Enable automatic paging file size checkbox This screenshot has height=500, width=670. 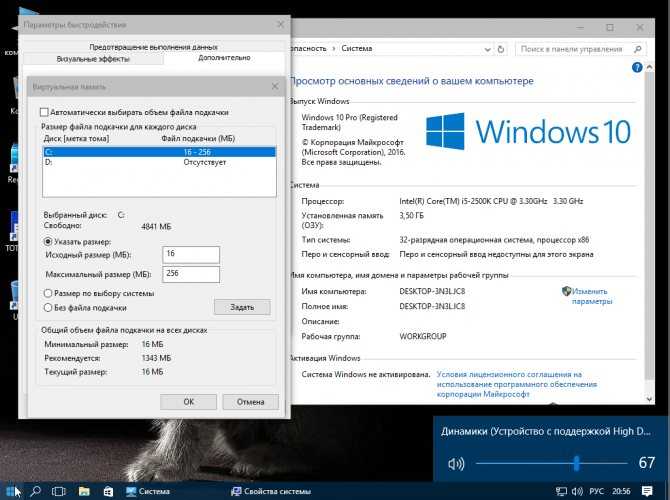coord(44,112)
